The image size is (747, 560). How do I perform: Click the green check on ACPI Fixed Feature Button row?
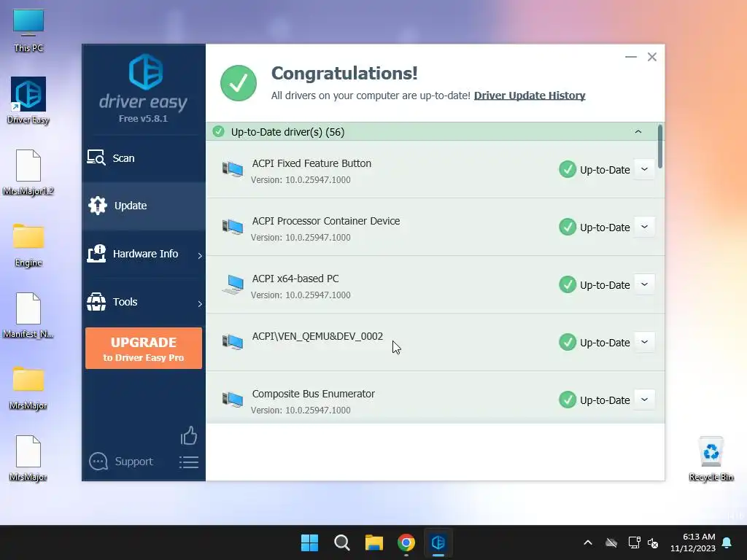pyautogui.click(x=568, y=169)
